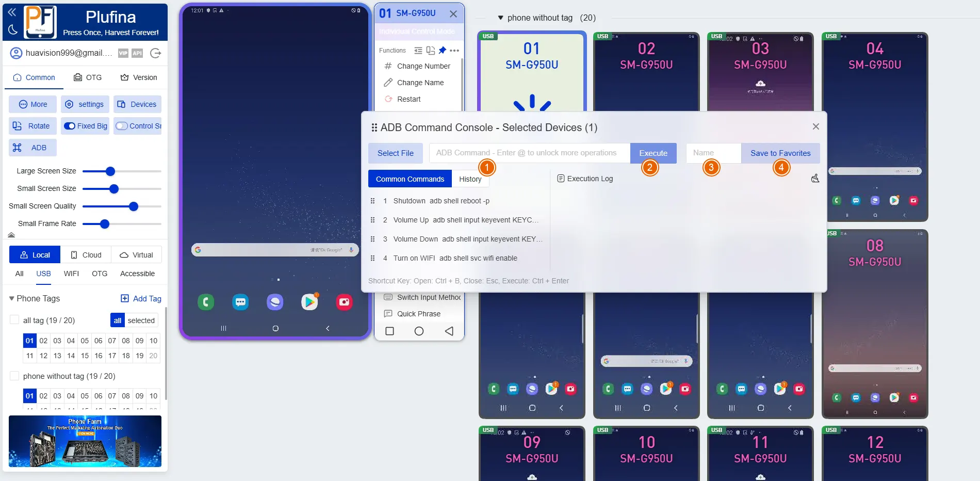Click the collapse-list icon next to Functions
Viewport: 980px width, 481px height.
pos(418,50)
